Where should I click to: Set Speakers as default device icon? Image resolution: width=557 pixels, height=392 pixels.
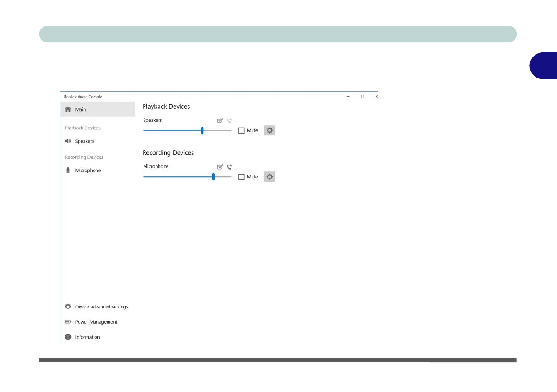pyautogui.click(x=220, y=121)
